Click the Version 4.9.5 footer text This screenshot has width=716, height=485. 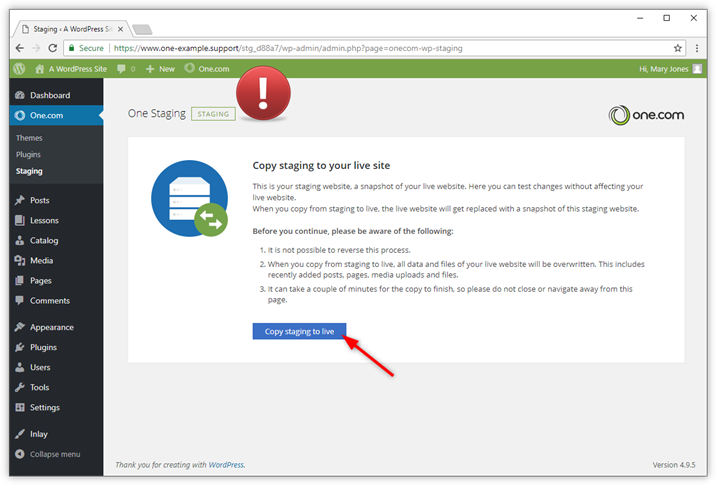pos(674,465)
